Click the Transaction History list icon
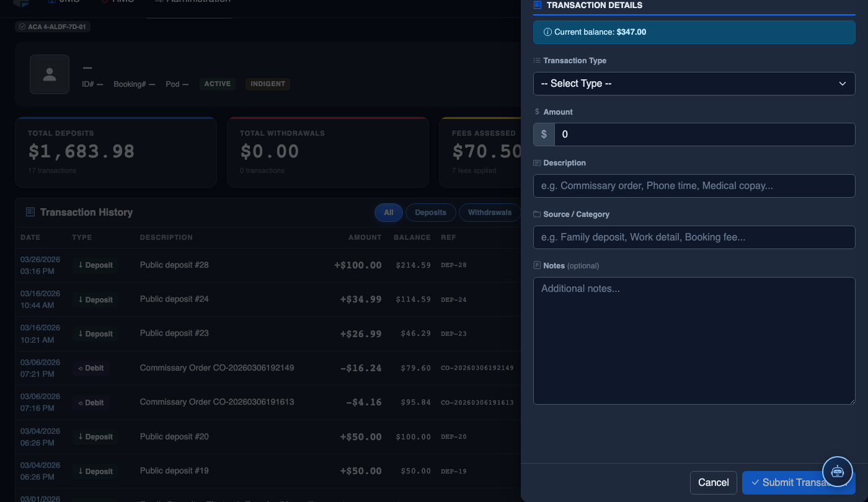Viewport: 868px width, 502px height. coord(30,212)
